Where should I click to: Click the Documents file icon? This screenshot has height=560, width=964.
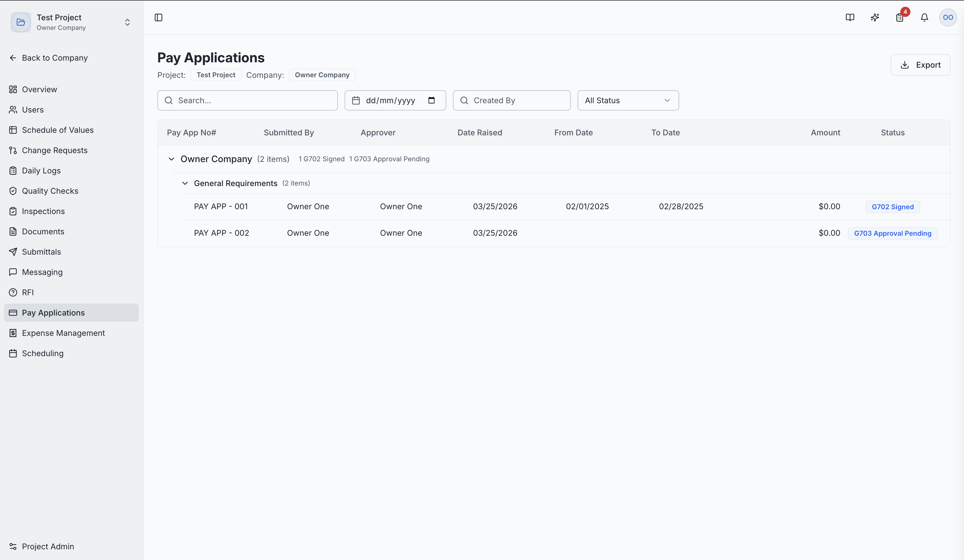pos(13,232)
